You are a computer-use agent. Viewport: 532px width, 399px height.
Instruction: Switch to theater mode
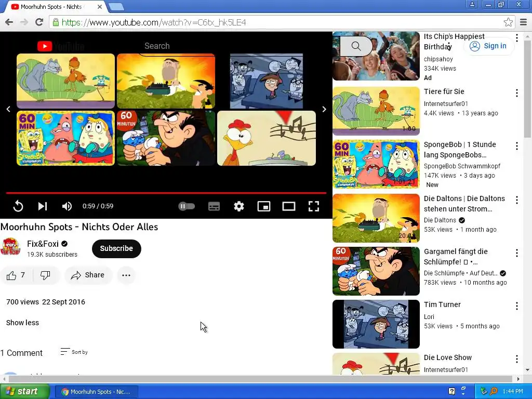(x=289, y=206)
